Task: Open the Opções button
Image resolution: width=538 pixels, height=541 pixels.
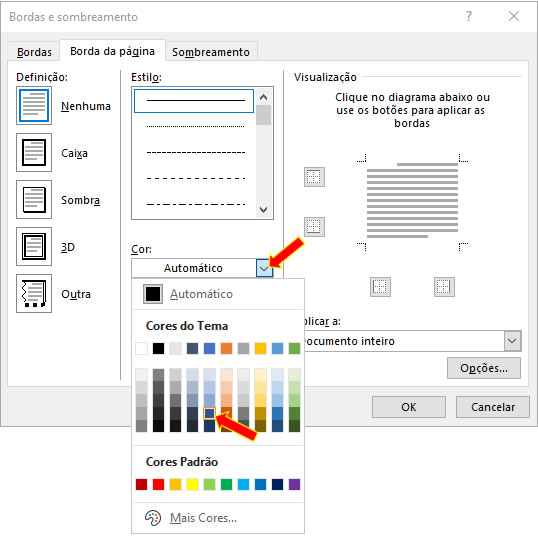Action: click(x=484, y=368)
